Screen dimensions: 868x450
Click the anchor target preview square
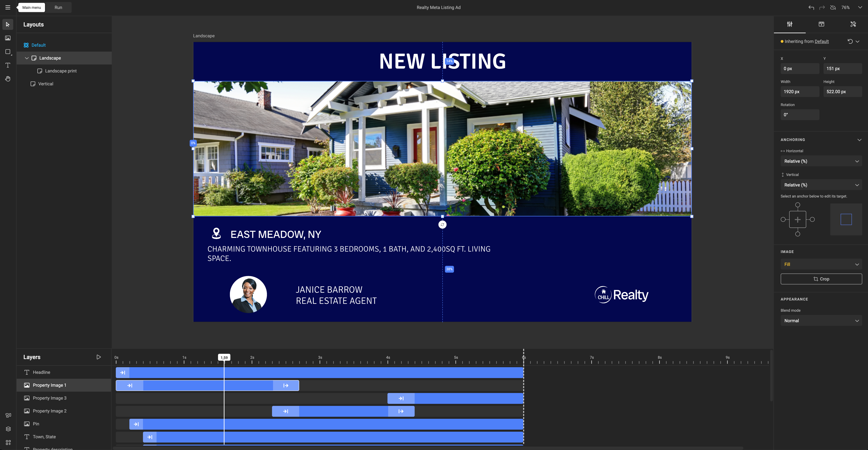tap(846, 220)
